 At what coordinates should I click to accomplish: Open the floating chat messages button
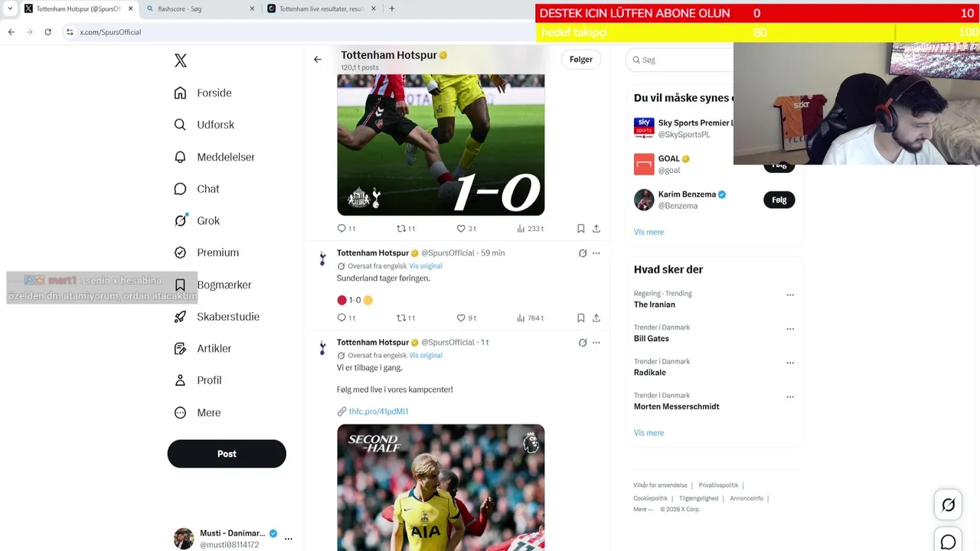coord(948,542)
